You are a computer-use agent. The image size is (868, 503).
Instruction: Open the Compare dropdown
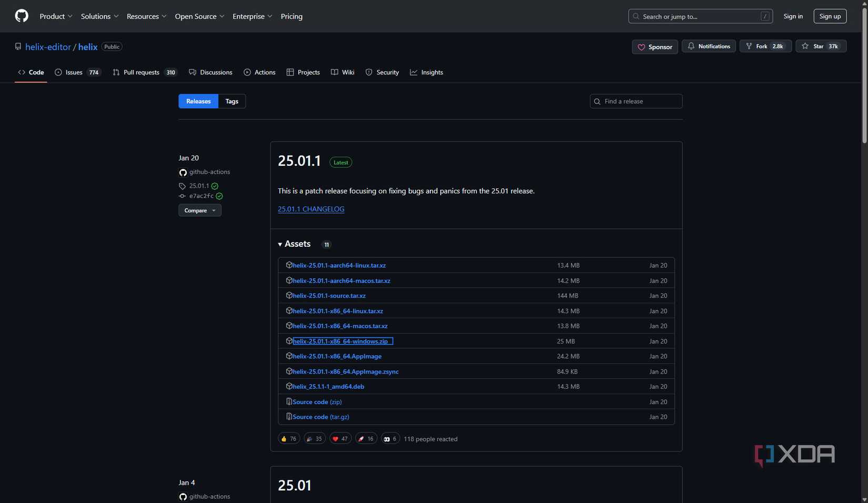(x=199, y=210)
